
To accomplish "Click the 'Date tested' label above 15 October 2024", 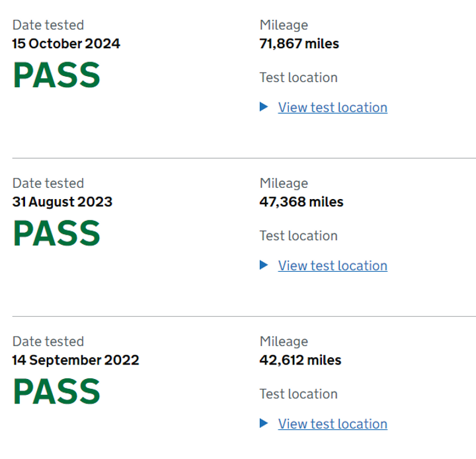I will 48,25.
